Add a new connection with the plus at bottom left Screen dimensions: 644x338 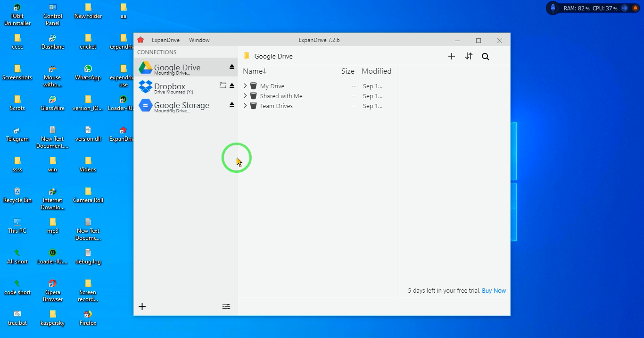point(142,306)
